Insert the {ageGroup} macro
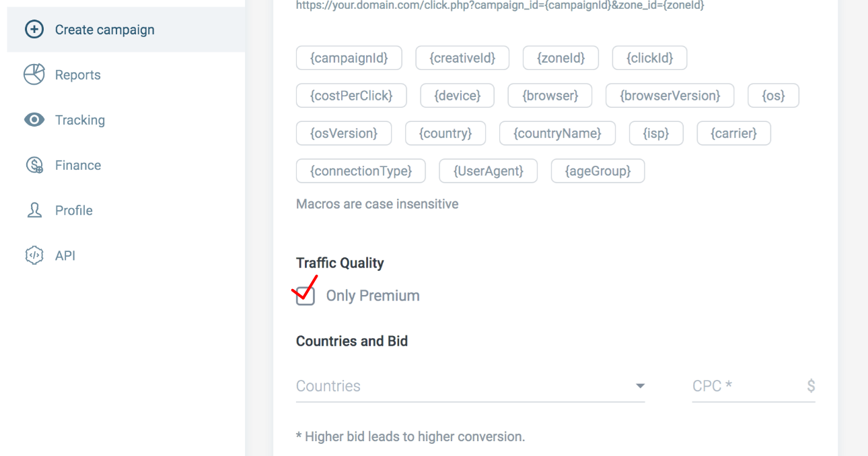This screenshot has width=868, height=456. (598, 171)
